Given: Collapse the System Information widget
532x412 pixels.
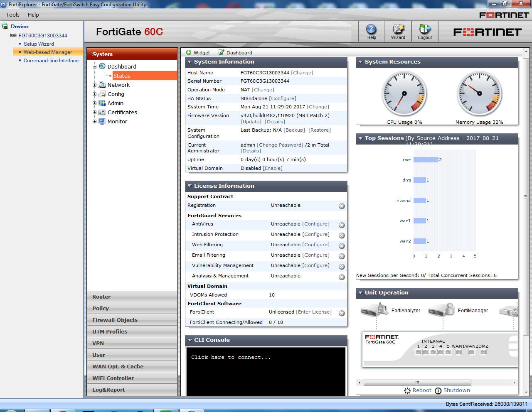Looking at the screenshot, I should (x=190, y=62).
